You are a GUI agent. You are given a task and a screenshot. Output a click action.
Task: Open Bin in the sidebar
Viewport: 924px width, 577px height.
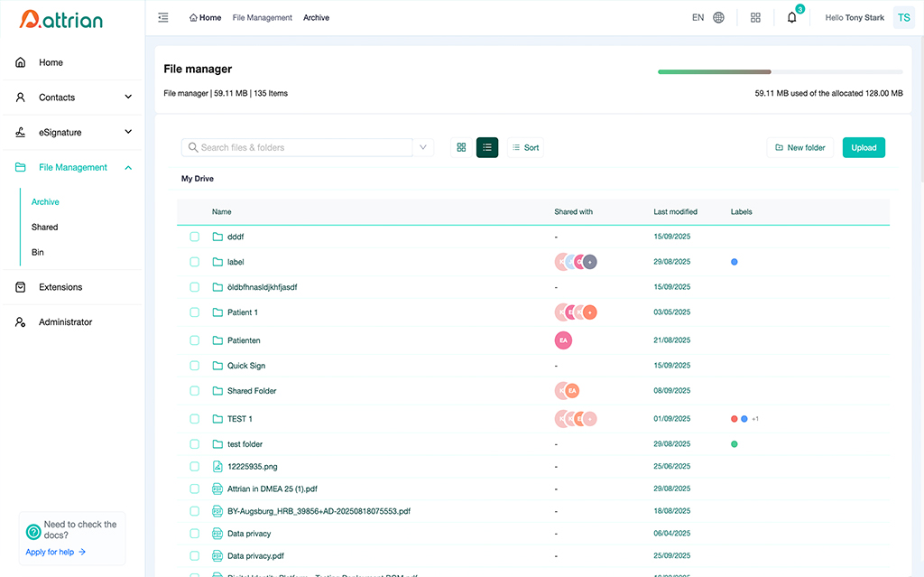point(38,253)
